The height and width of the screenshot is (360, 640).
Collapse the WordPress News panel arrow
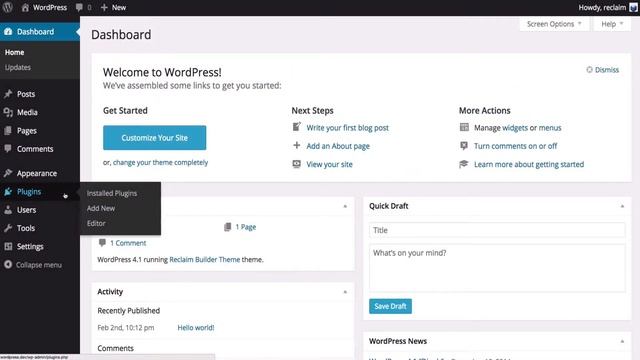click(x=622, y=341)
